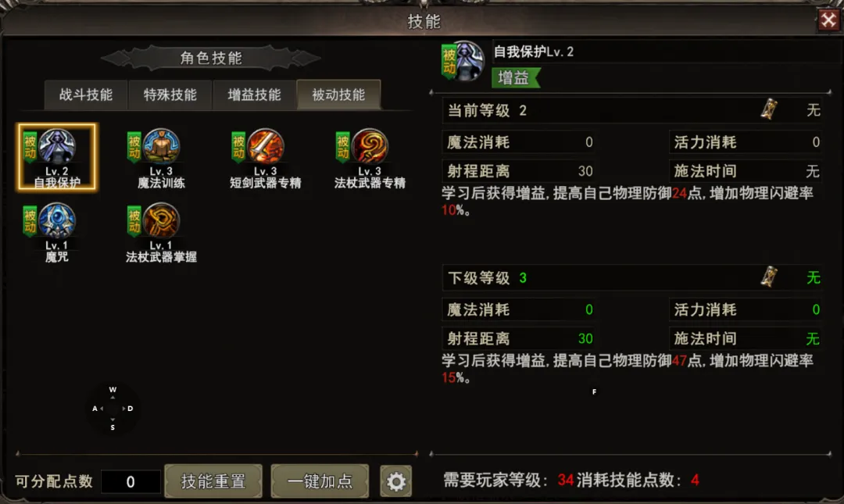Image resolution: width=844 pixels, height=504 pixels.
Task: Open the 增益技能 tab
Action: (254, 95)
